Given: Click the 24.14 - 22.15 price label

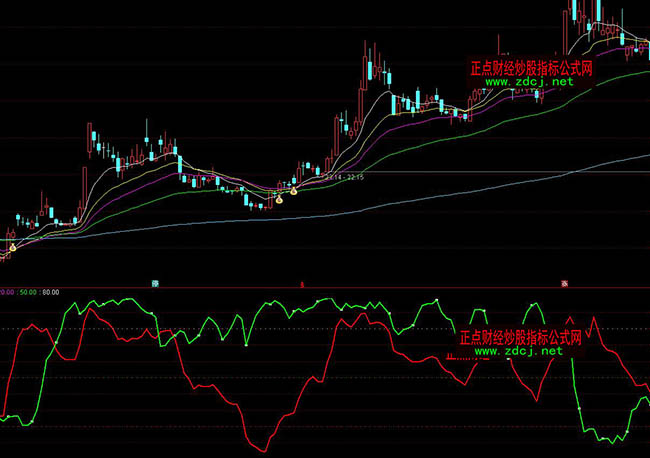Looking at the screenshot, I should pyautogui.click(x=343, y=177).
